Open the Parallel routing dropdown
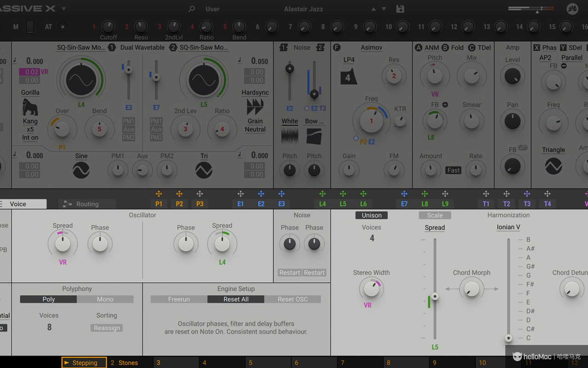The image size is (588, 368). pyautogui.click(x=572, y=57)
